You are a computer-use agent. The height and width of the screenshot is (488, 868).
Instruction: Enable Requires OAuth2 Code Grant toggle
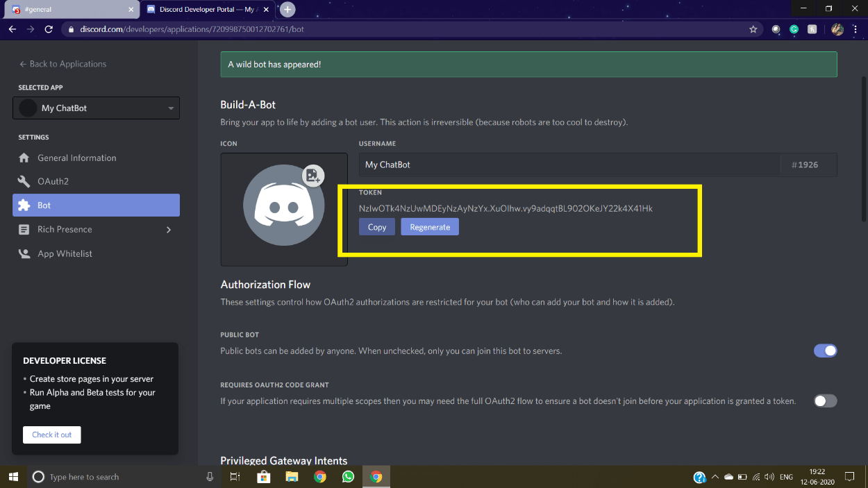[826, 401]
